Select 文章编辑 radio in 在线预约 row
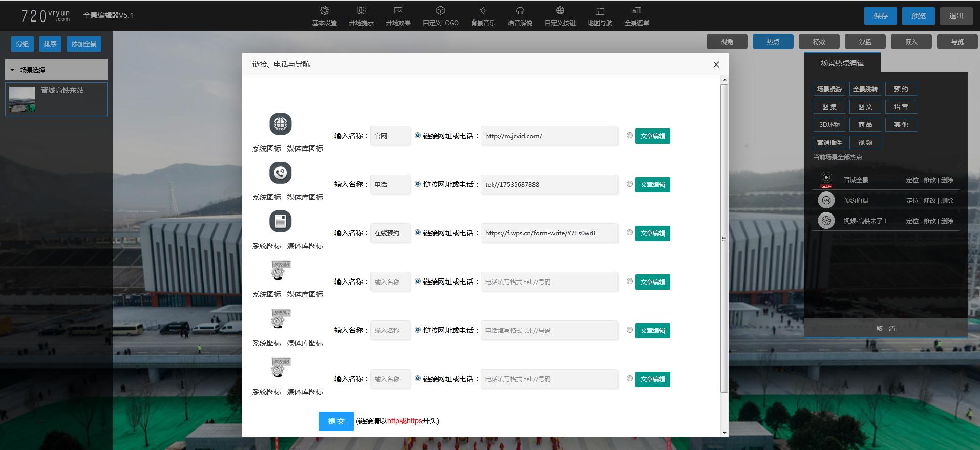The image size is (980, 450). coord(629,233)
